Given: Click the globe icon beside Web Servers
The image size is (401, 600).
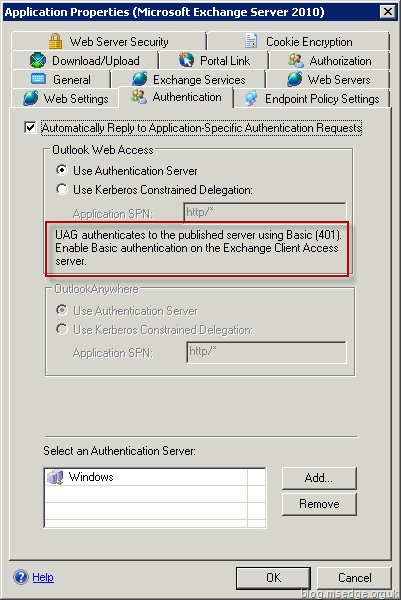Looking at the screenshot, I should click(295, 79).
